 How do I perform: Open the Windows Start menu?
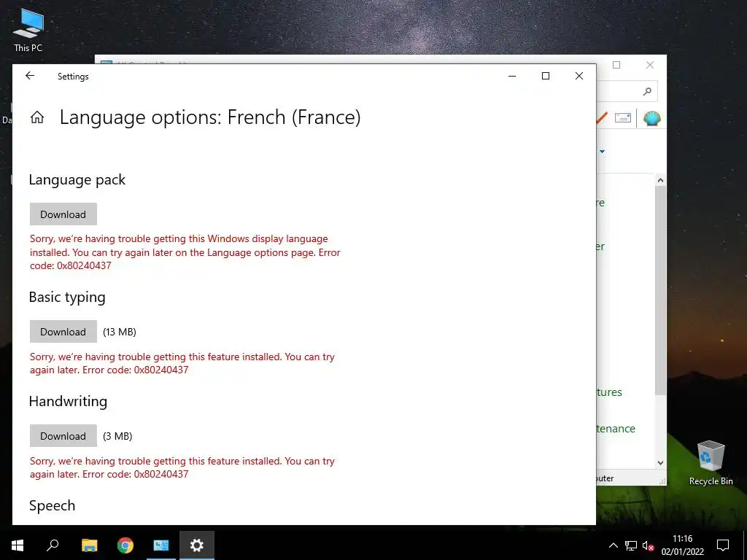point(18,545)
